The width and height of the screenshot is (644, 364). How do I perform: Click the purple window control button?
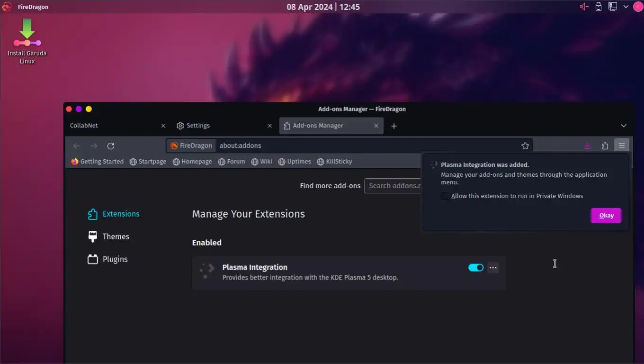point(79,109)
